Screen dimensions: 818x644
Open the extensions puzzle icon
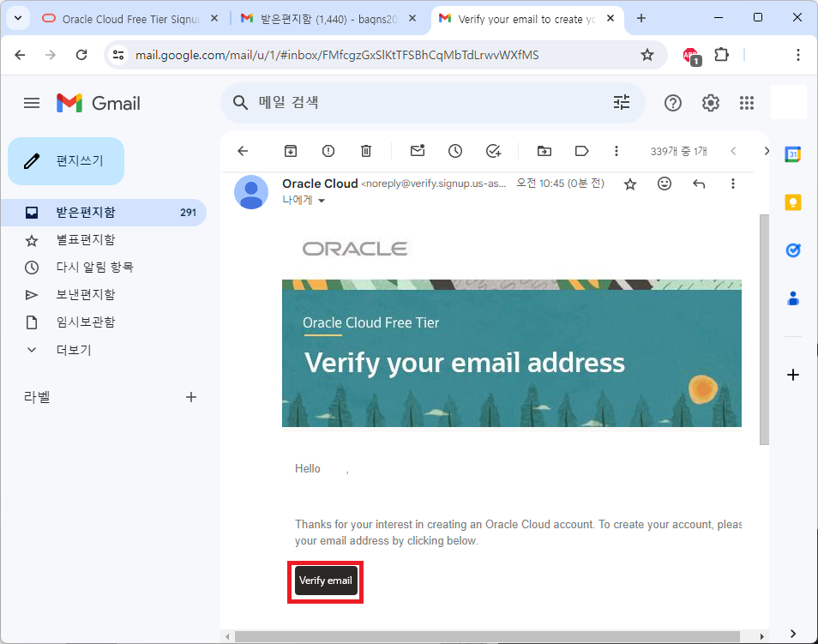click(x=721, y=54)
